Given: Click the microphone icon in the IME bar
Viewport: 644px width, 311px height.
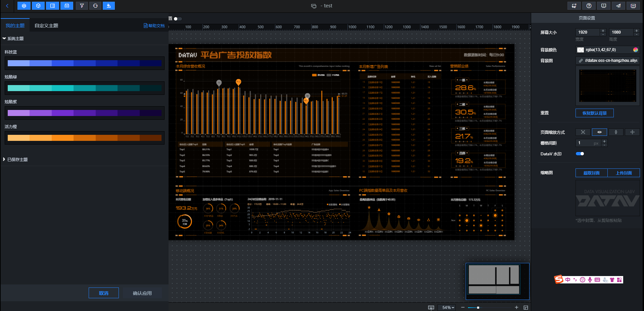Looking at the screenshot, I should (x=590, y=280).
